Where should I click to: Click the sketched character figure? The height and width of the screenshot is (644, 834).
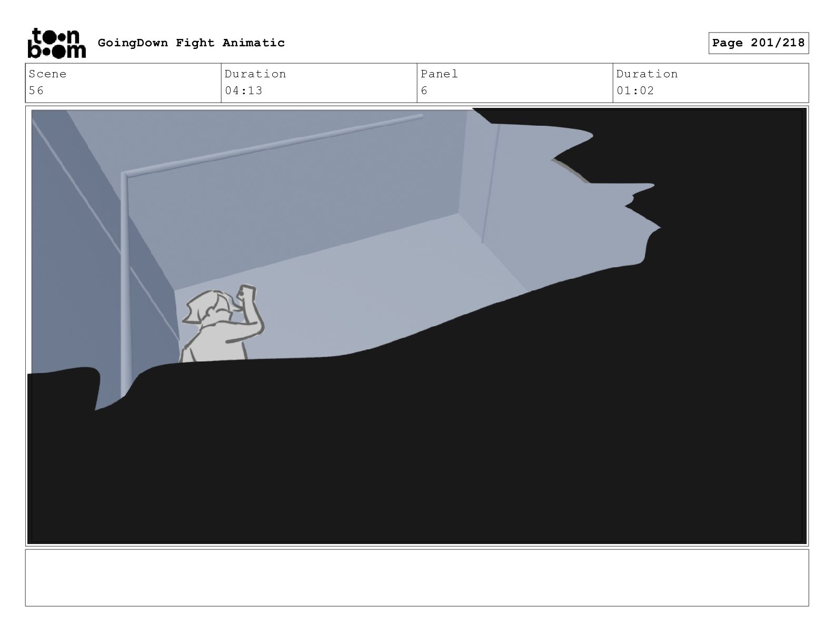221,324
